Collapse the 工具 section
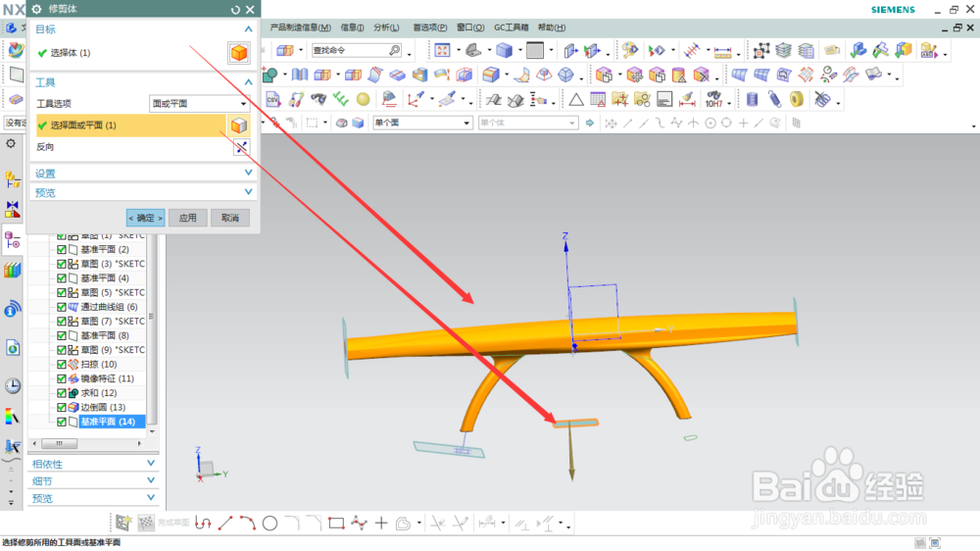The image size is (980, 551). click(248, 82)
